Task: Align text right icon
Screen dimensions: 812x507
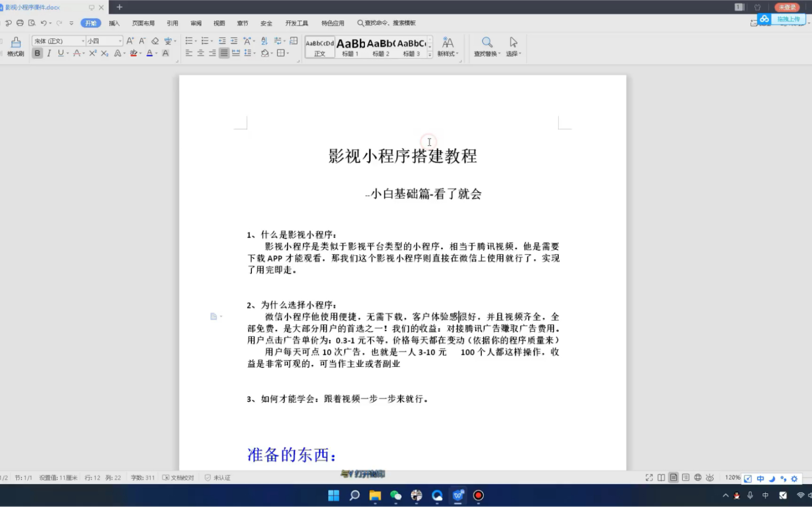Action: click(x=212, y=53)
